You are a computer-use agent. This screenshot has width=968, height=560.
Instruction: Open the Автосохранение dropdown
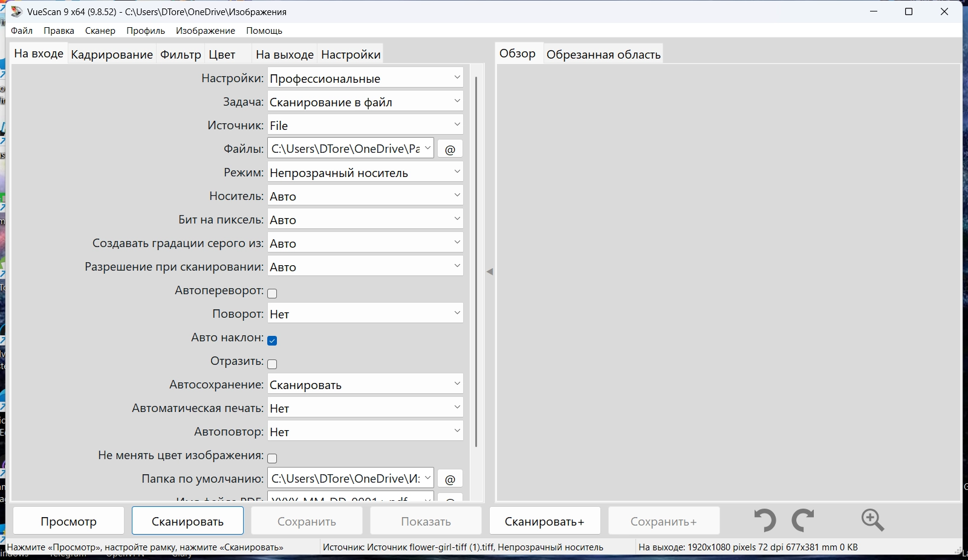coord(365,385)
